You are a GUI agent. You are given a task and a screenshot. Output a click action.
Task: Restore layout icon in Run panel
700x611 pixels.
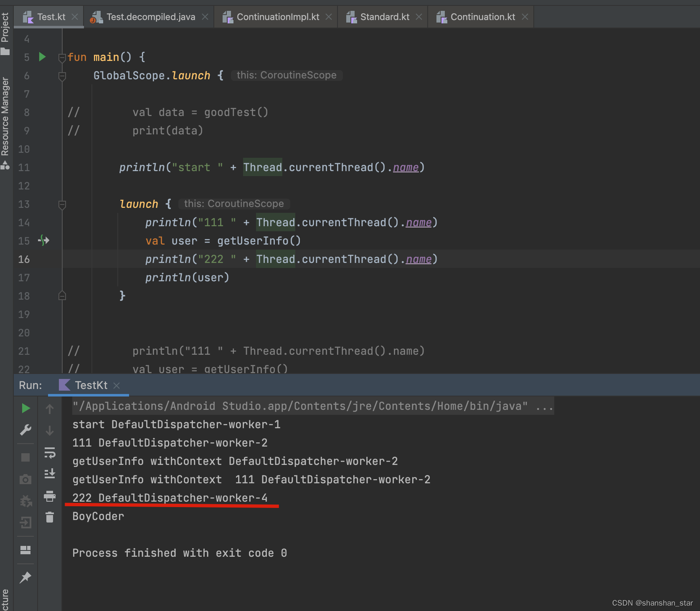[25, 550]
